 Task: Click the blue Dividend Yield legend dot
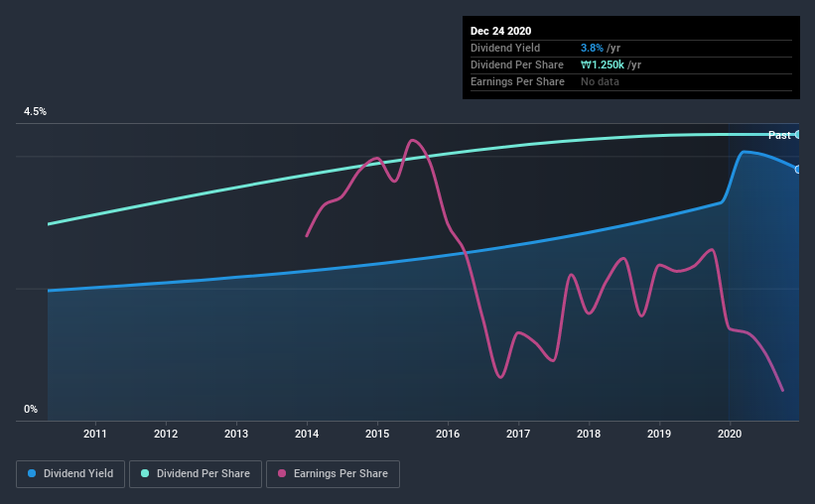pos(32,473)
